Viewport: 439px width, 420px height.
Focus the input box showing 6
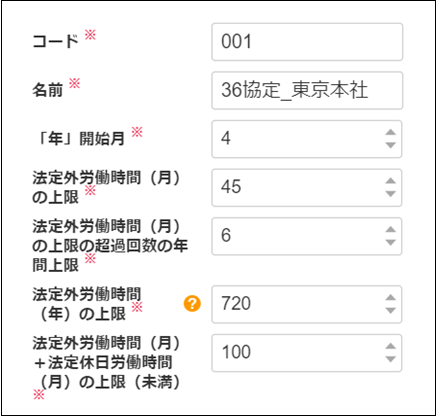pyautogui.click(x=307, y=236)
